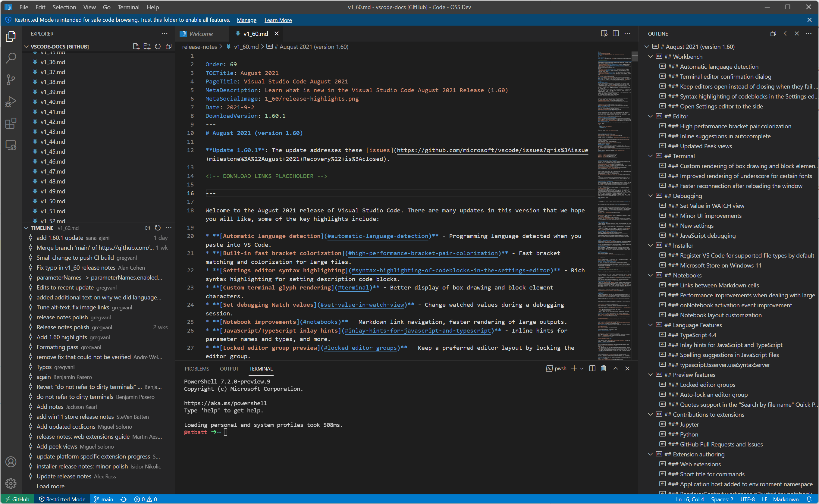Create a new file in the Explorer

(x=136, y=46)
